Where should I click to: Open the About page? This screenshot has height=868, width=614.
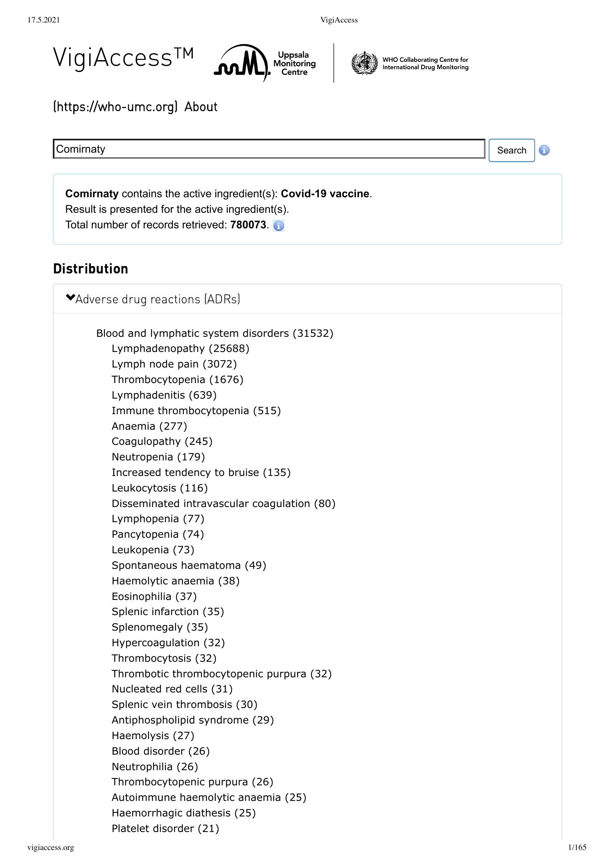click(x=201, y=107)
